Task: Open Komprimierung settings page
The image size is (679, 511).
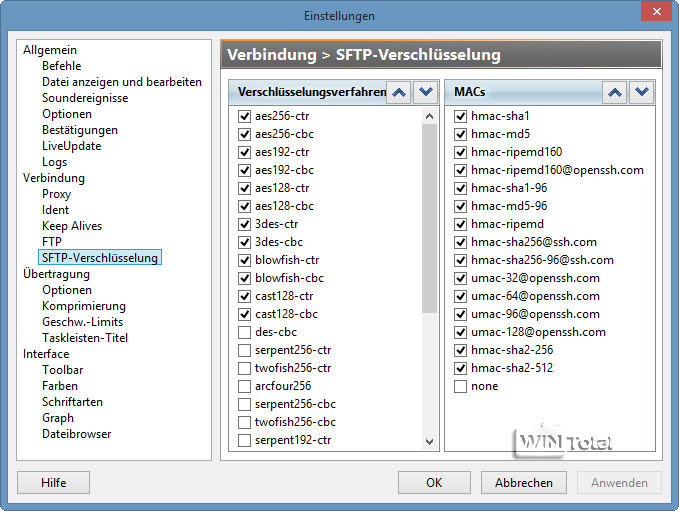Action: 84,306
